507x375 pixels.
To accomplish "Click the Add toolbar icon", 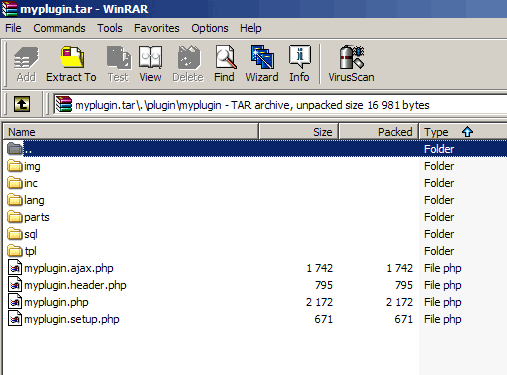I will 26,58.
